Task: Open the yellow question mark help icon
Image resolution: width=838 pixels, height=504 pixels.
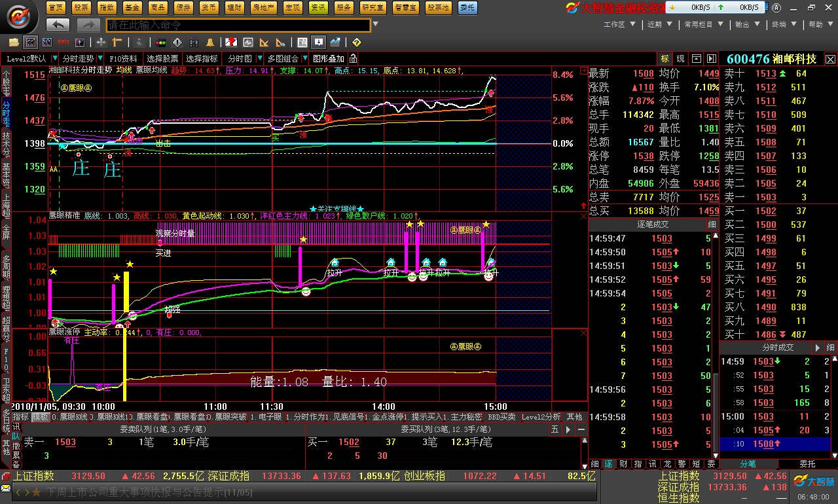Action: pyautogui.click(x=356, y=43)
